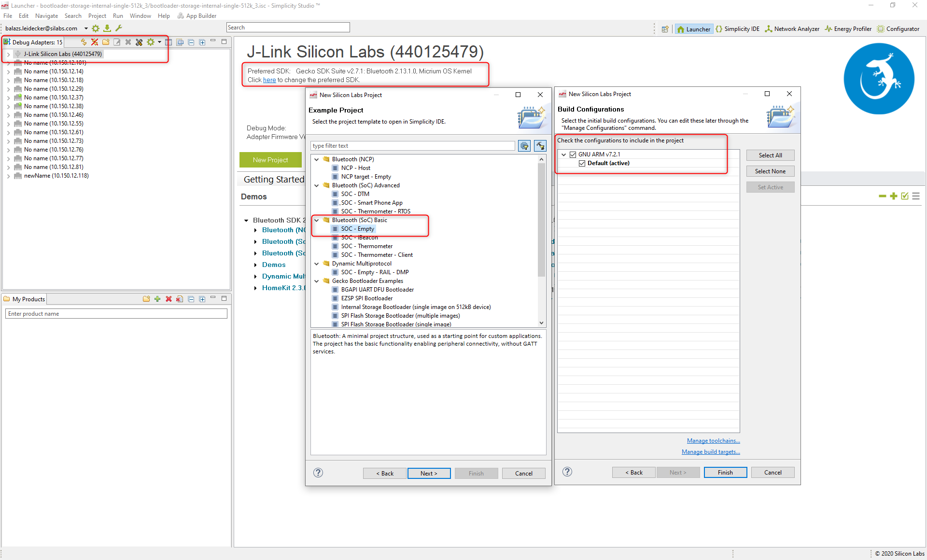
Task: Click the help question mark in Example Project dialog
Action: tap(318, 473)
